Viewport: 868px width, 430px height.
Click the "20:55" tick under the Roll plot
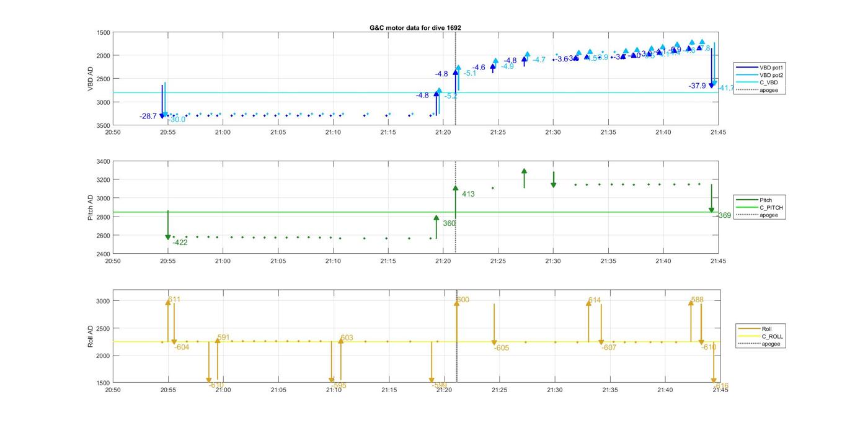[x=168, y=390]
